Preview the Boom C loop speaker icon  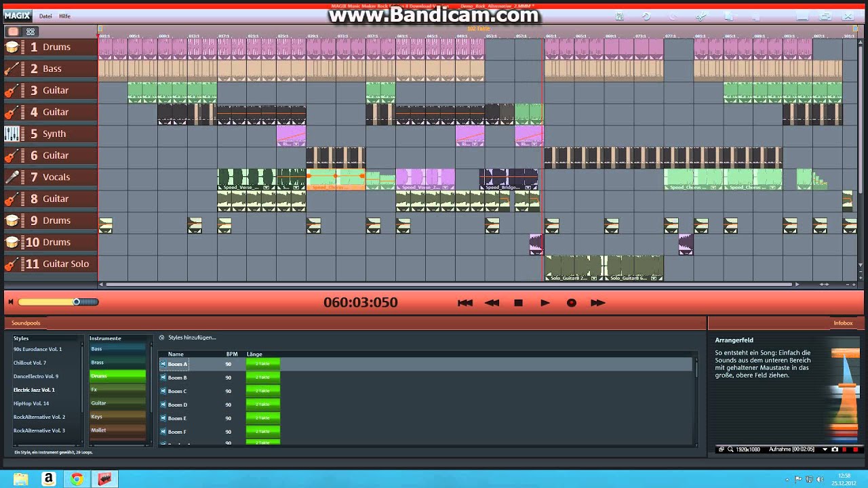click(x=163, y=391)
